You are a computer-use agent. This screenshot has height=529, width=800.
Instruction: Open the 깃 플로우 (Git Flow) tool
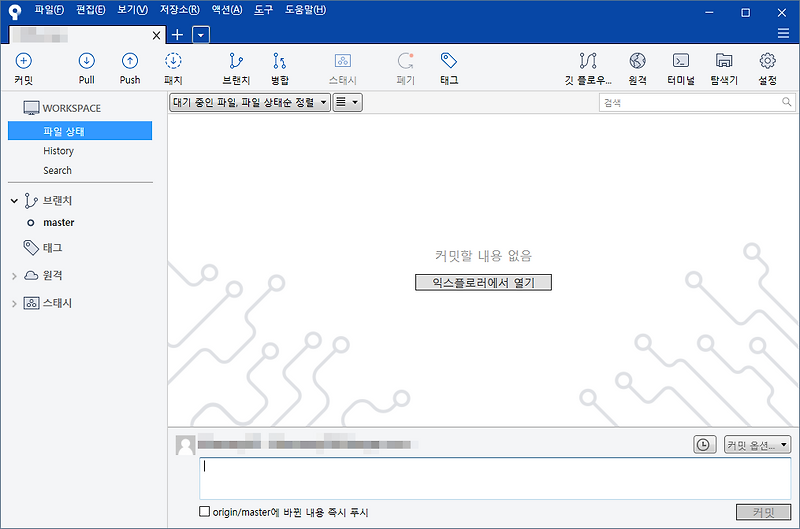pos(588,61)
